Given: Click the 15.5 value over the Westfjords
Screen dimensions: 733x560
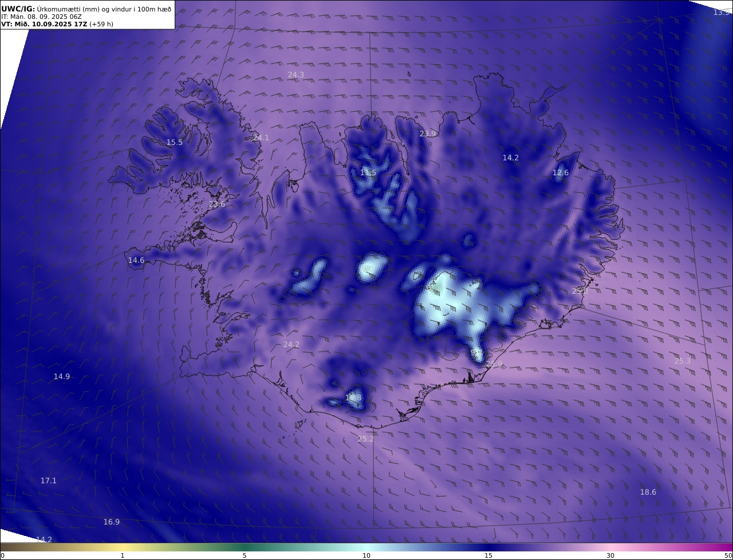Looking at the screenshot, I should point(175,143).
